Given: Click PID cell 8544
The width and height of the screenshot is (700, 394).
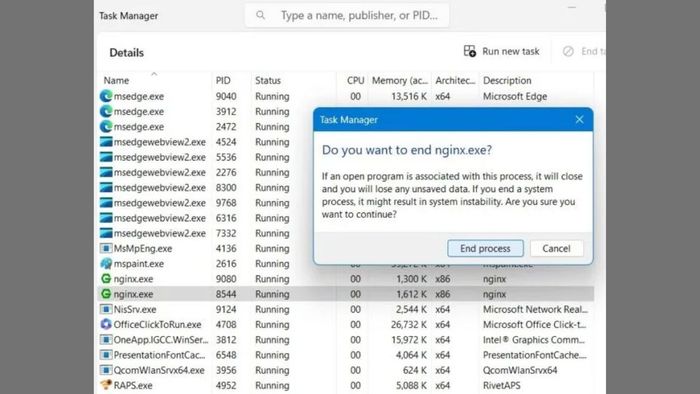Looking at the screenshot, I should [226, 294].
